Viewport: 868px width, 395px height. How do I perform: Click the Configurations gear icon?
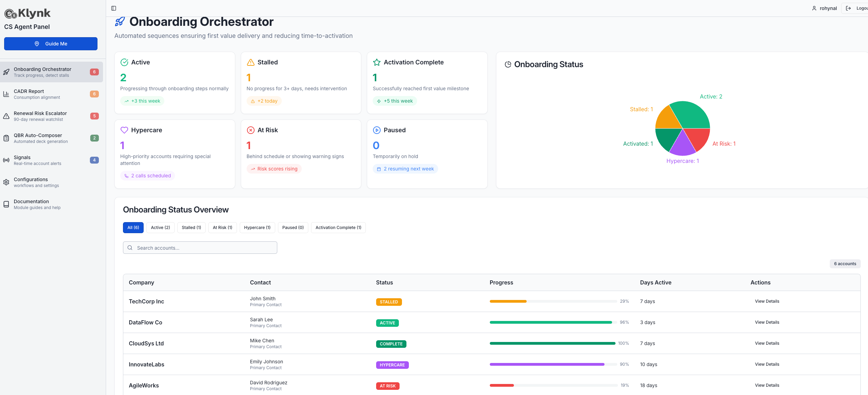click(6, 183)
